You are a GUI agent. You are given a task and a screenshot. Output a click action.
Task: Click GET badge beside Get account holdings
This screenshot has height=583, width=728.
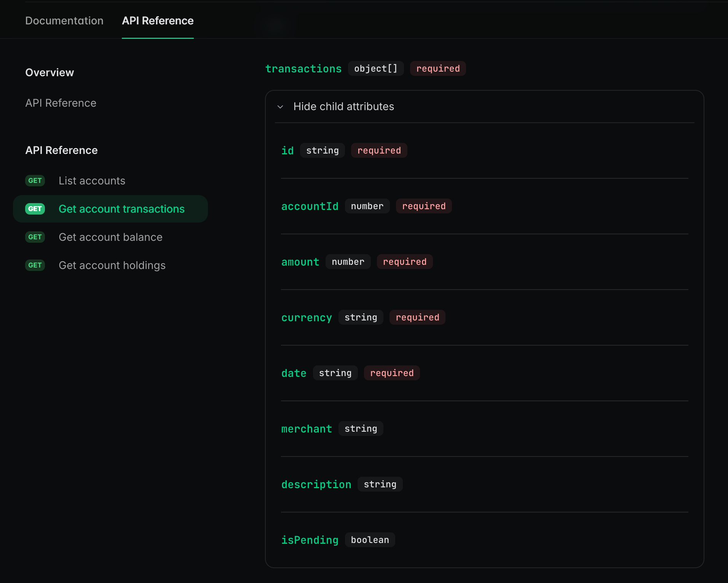point(35,265)
